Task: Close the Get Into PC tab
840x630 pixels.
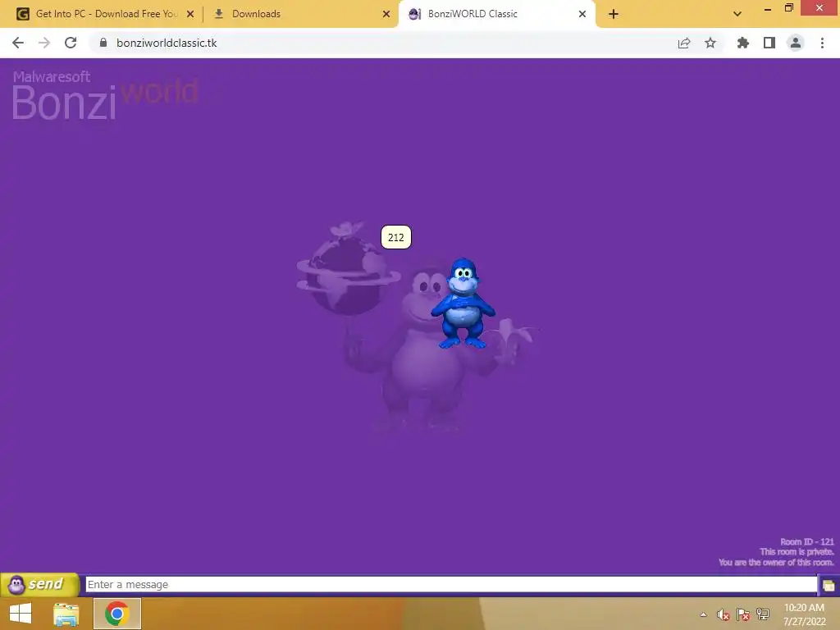Action: pos(190,14)
